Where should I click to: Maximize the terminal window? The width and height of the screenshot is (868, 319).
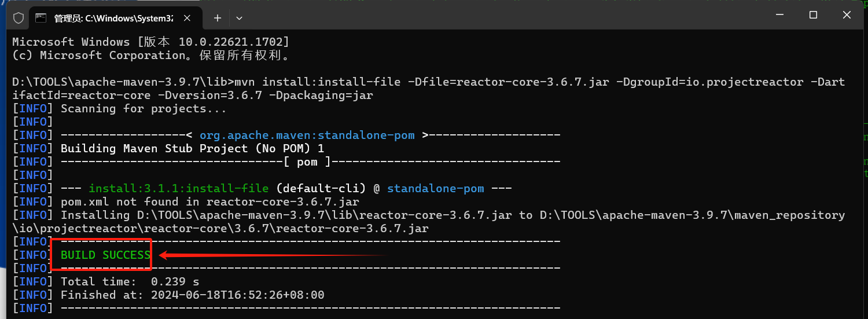point(813,15)
